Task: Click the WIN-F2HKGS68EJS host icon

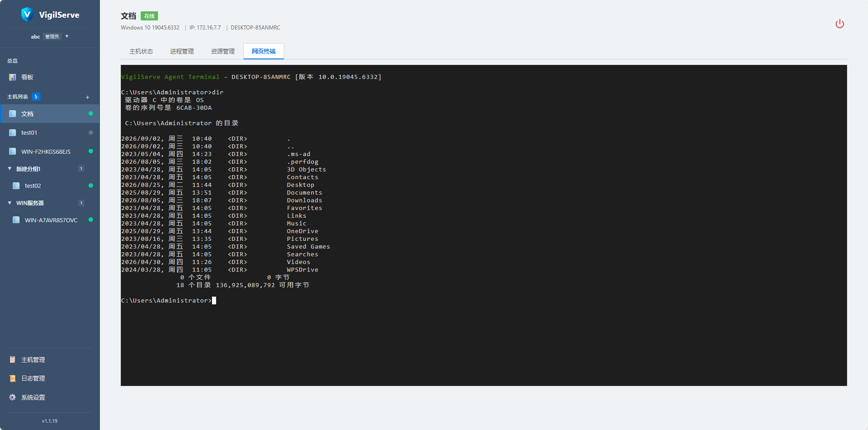Action: (13, 151)
